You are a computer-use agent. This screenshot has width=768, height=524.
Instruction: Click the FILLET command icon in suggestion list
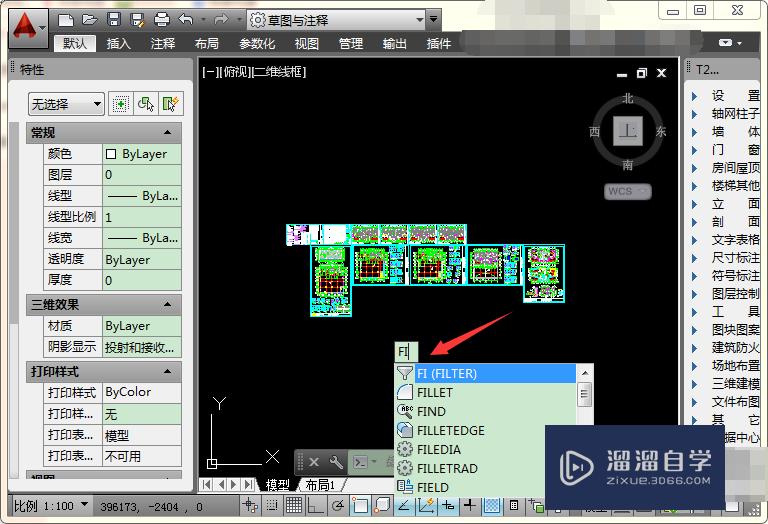point(405,392)
